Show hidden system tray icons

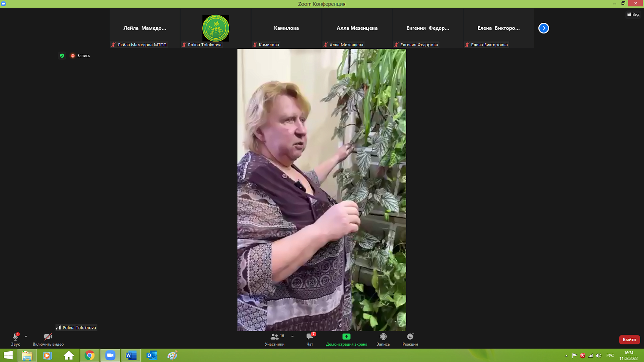tap(566, 356)
